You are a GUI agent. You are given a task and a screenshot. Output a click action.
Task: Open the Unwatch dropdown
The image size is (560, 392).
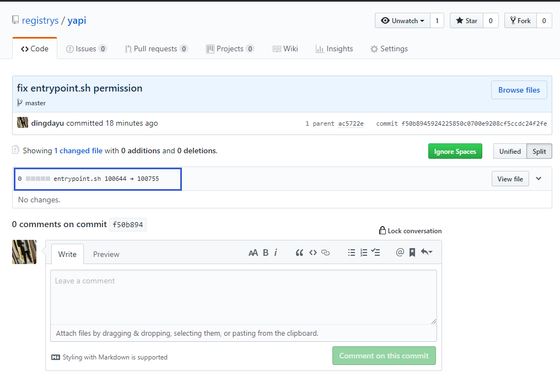pyautogui.click(x=402, y=21)
